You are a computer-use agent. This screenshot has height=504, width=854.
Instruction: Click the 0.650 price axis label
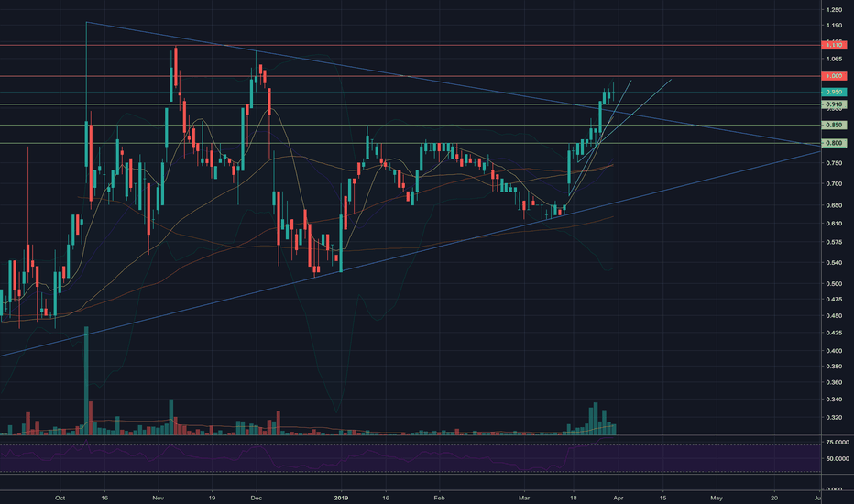click(x=834, y=205)
